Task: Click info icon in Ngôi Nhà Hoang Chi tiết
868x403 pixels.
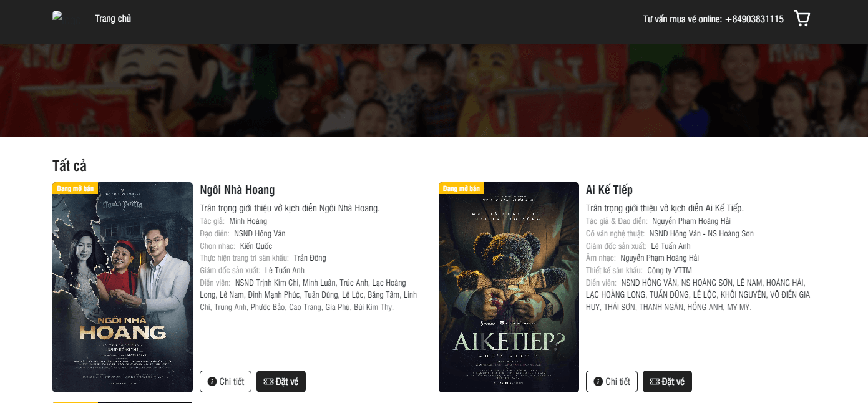Action: pos(212,382)
